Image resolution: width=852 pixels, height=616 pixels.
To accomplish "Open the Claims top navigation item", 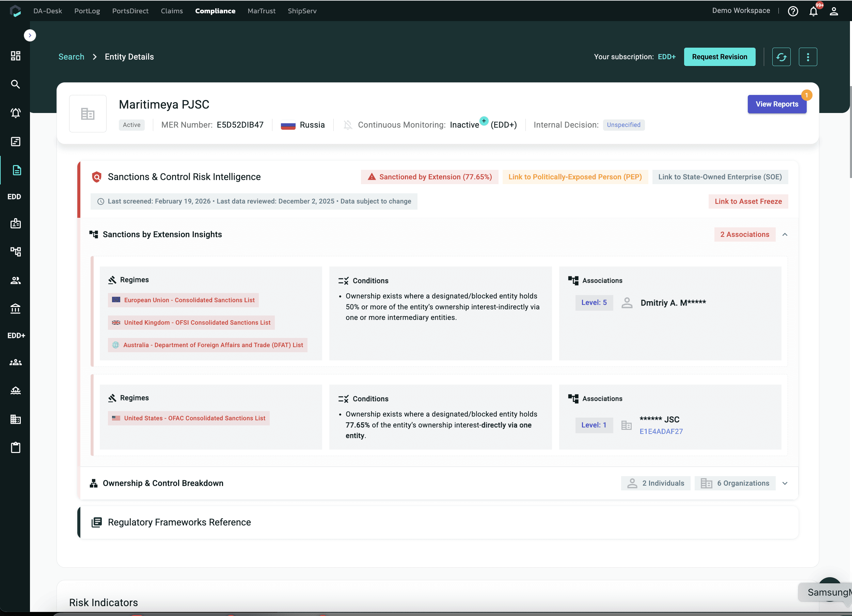I will (x=172, y=11).
